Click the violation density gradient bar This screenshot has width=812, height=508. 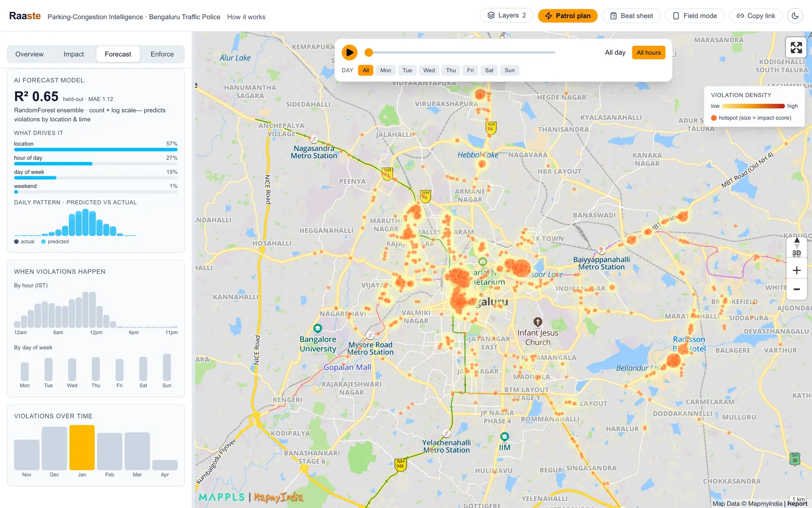click(x=753, y=106)
